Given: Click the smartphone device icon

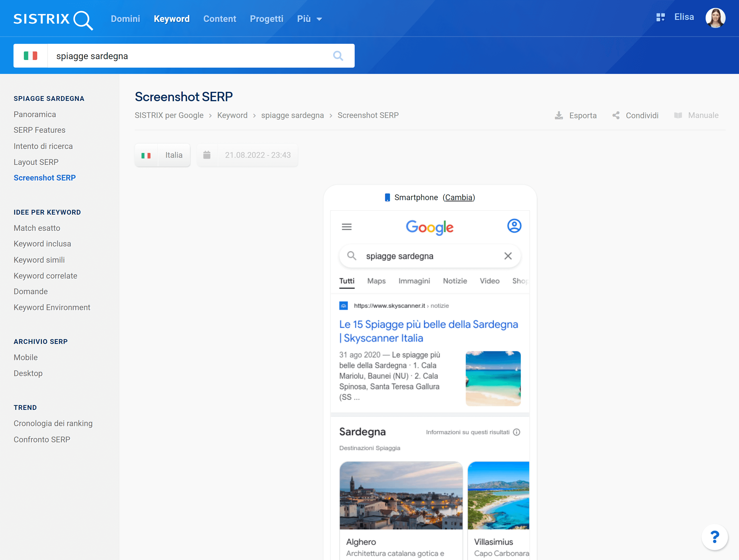Looking at the screenshot, I should [x=387, y=198].
